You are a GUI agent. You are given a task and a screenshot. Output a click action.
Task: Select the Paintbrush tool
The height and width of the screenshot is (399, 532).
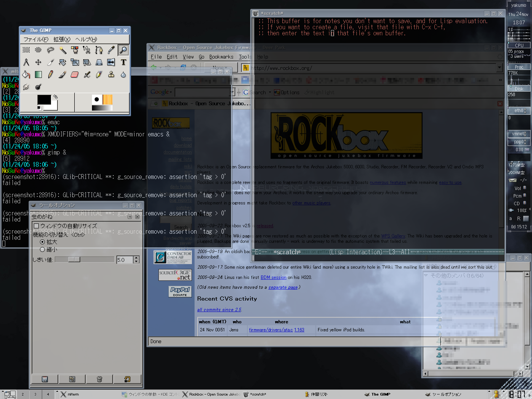[63, 74]
